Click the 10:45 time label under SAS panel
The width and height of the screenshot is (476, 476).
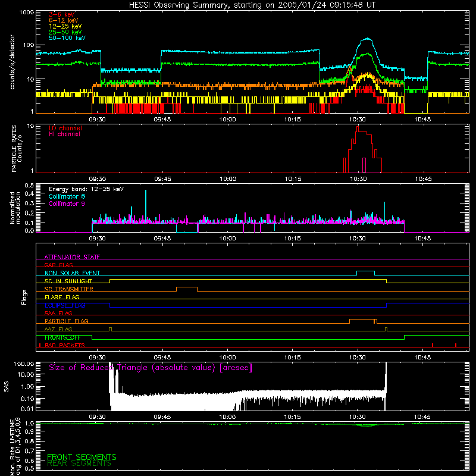point(422,417)
